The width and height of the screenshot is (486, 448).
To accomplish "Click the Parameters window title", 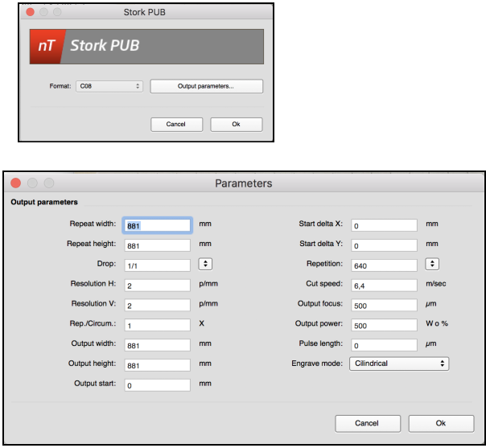I will pyautogui.click(x=244, y=183).
